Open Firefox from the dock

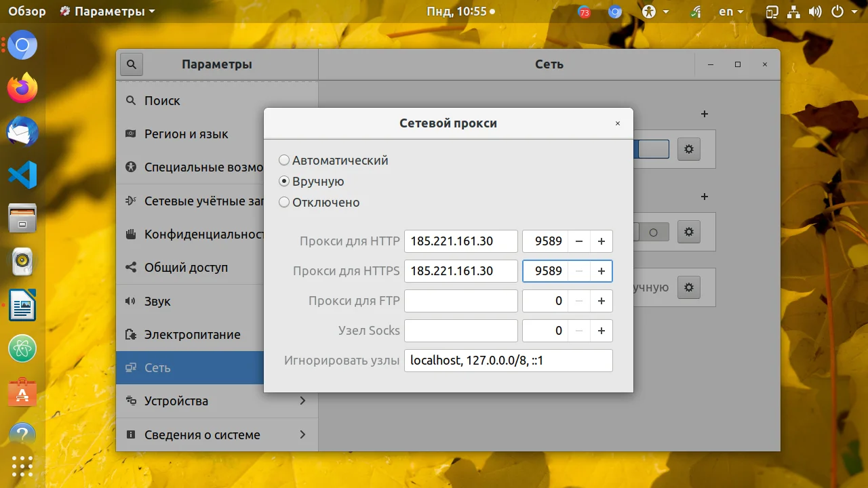(x=22, y=88)
